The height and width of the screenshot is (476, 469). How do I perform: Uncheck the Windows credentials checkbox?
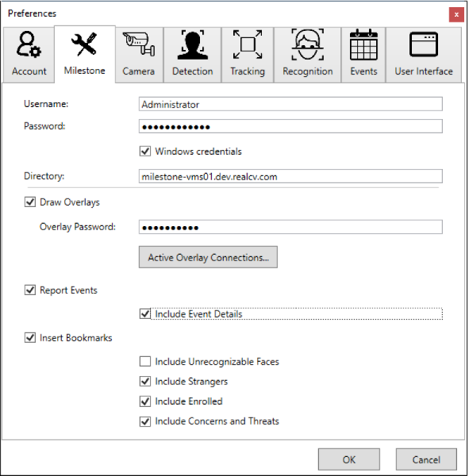click(x=145, y=152)
